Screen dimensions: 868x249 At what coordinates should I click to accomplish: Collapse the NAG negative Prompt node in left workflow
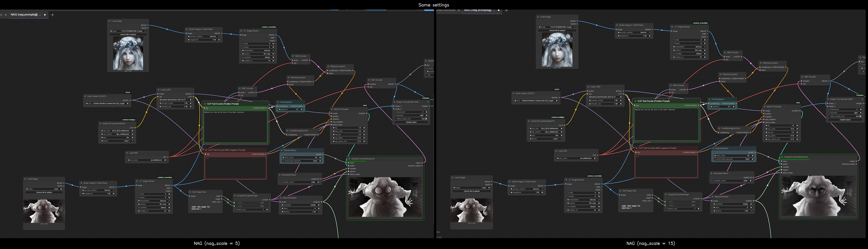(206, 150)
